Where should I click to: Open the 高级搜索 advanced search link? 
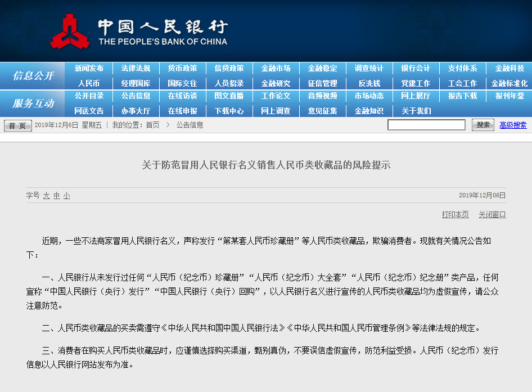(513, 125)
